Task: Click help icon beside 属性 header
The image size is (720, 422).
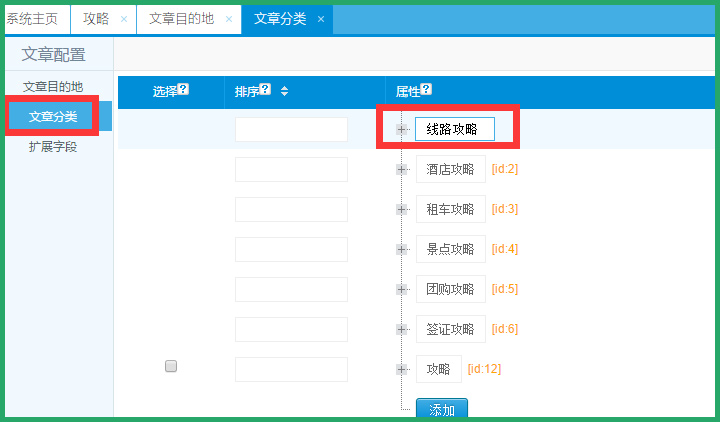Action: click(427, 90)
